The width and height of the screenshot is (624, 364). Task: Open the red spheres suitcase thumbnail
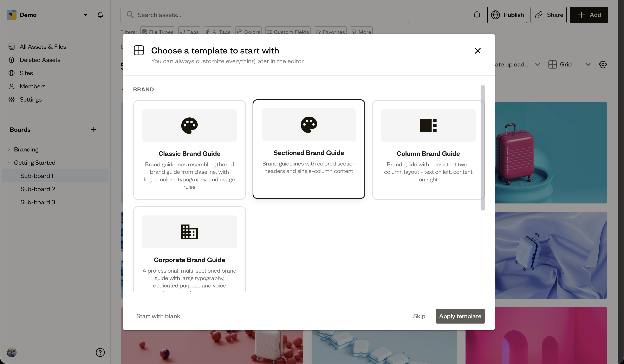tap(212, 347)
